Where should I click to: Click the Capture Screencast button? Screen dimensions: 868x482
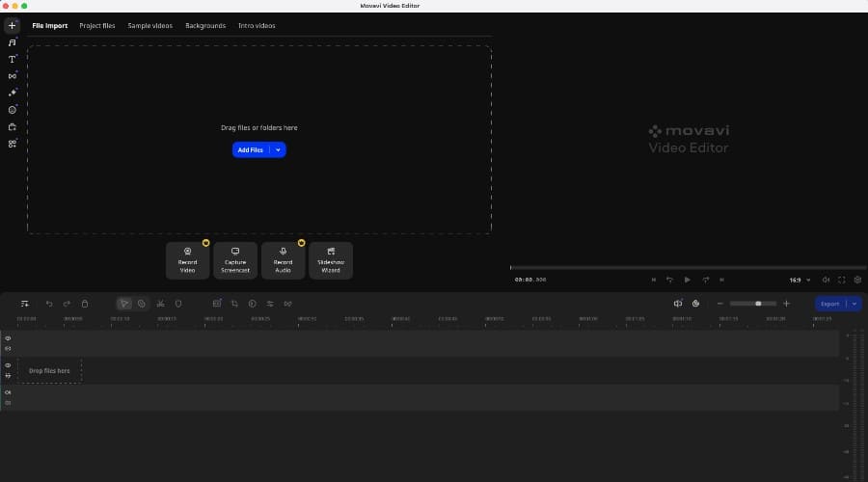point(235,260)
